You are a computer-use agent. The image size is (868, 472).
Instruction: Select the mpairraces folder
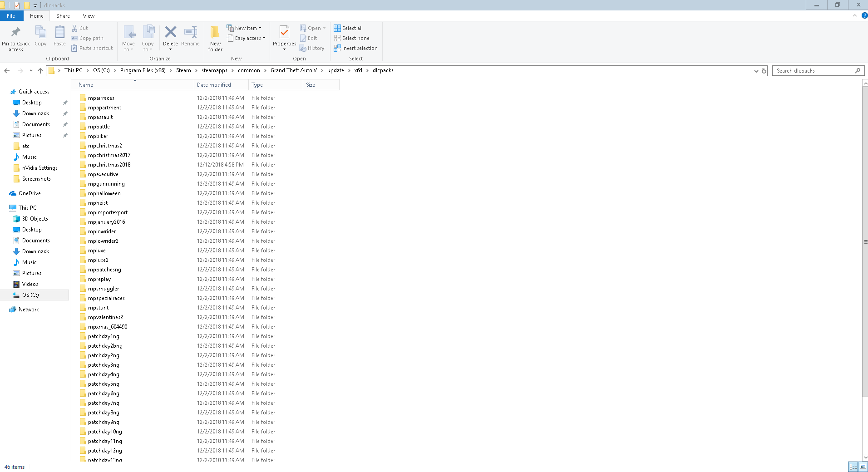pyautogui.click(x=101, y=98)
